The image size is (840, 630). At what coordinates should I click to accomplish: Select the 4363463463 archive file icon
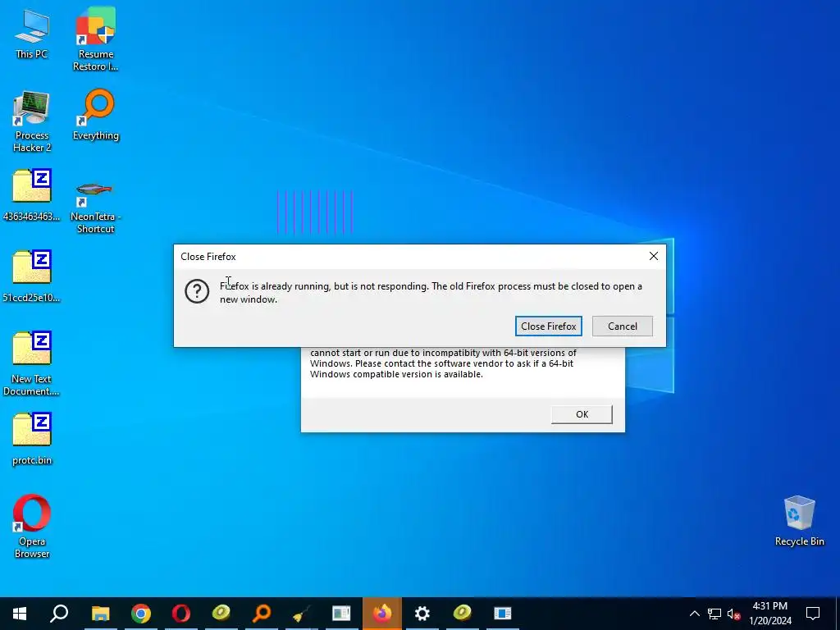(x=32, y=195)
